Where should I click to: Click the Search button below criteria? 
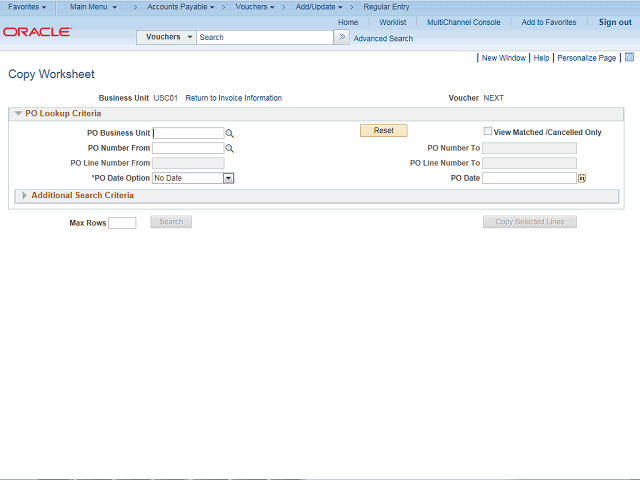pos(171,222)
